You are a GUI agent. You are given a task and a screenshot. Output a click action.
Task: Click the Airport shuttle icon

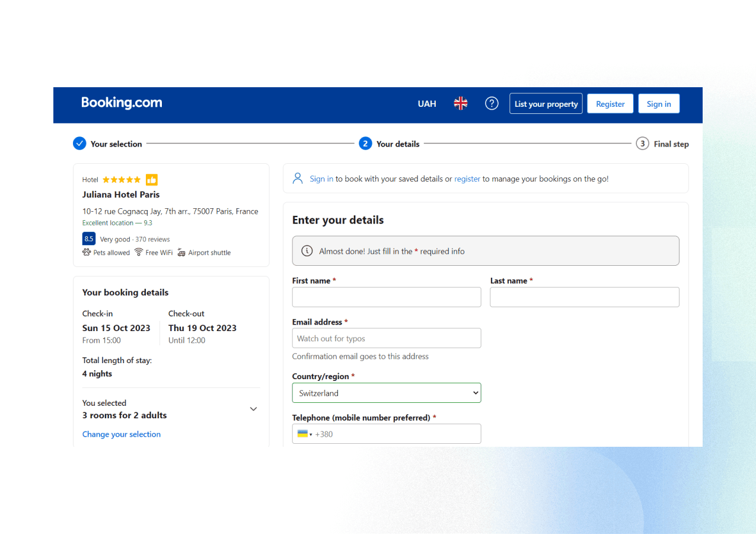pos(181,252)
